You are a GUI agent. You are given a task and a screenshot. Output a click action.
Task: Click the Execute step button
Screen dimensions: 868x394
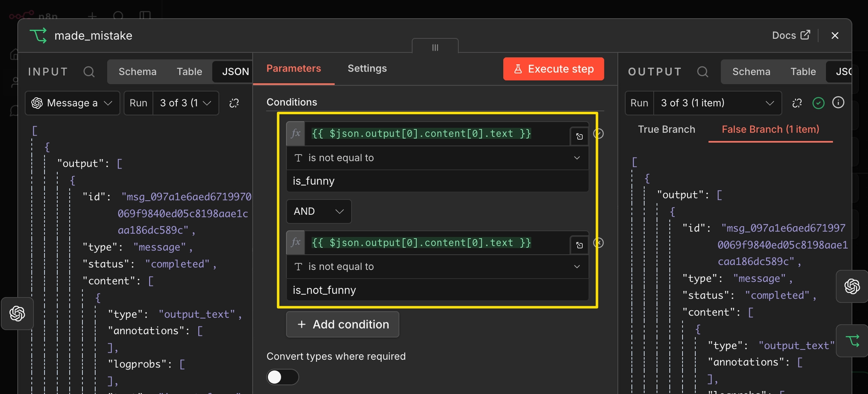pyautogui.click(x=554, y=69)
